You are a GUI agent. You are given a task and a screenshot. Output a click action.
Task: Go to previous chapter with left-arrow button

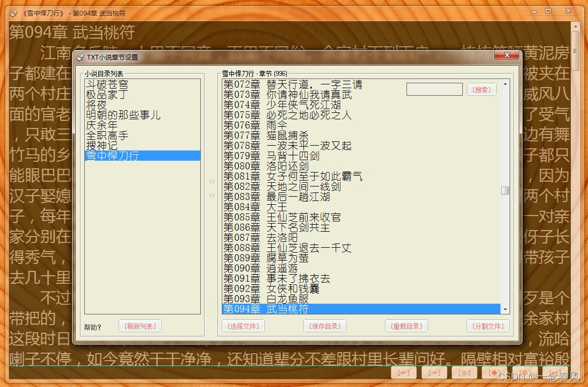(404, 372)
